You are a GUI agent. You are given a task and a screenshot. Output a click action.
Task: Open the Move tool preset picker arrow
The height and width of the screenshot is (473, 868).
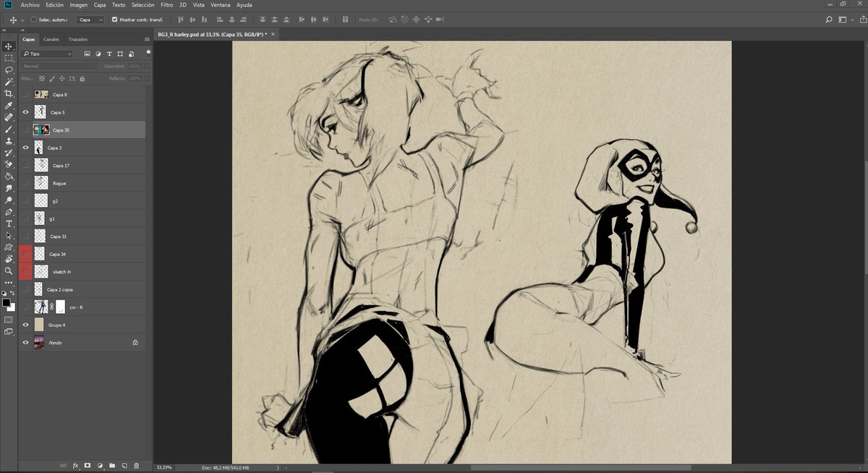[x=23, y=20]
